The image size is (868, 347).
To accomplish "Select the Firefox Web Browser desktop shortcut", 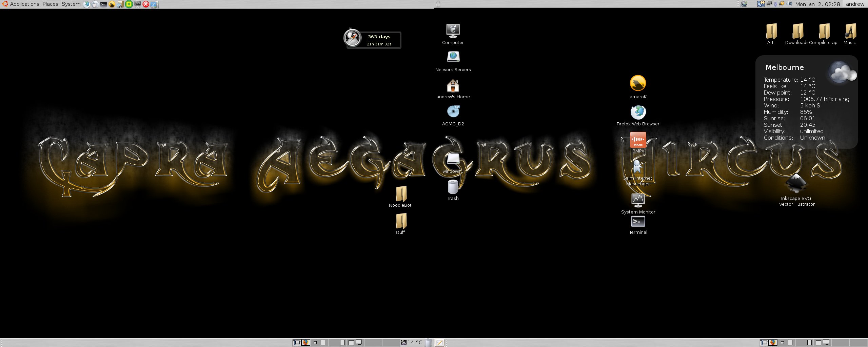I will coord(638,115).
